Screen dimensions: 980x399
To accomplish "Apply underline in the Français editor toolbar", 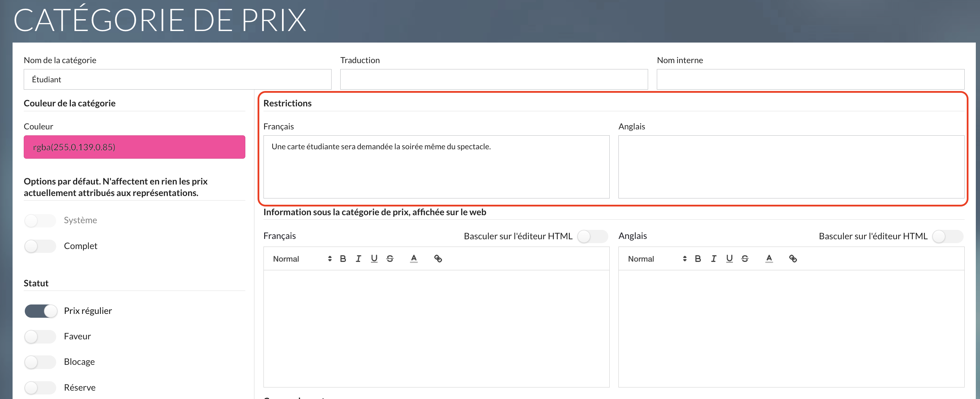I will tap(374, 259).
